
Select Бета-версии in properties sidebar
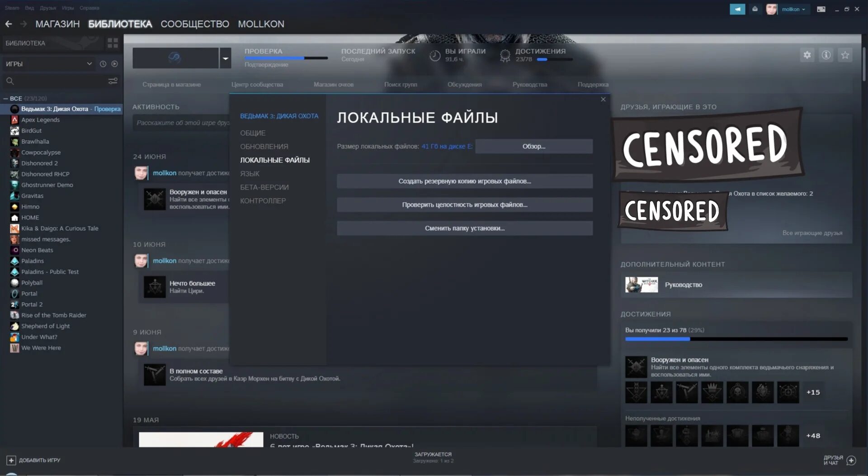(x=264, y=187)
